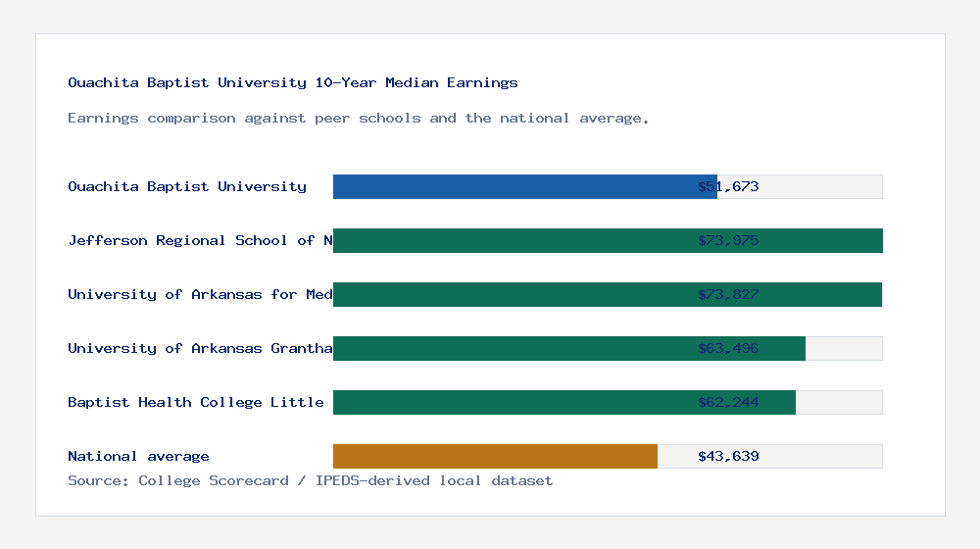Click the University of Arkansas for Med bar

[x=608, y=294]
